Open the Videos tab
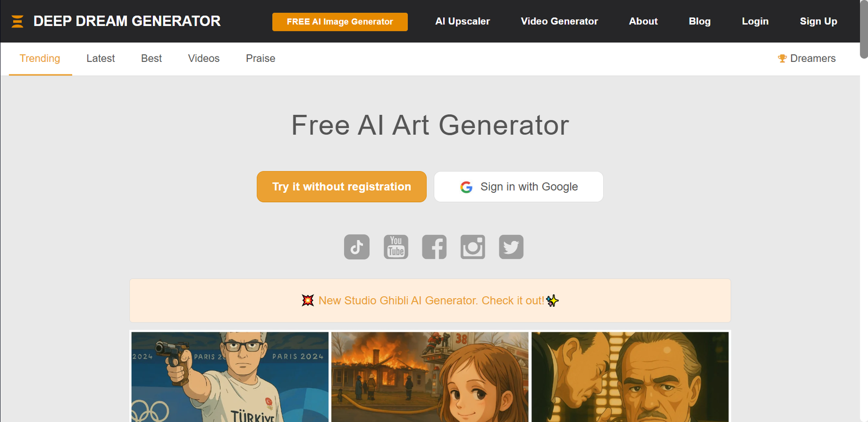The width and height of the screenshot is (868, 422). 204,58
